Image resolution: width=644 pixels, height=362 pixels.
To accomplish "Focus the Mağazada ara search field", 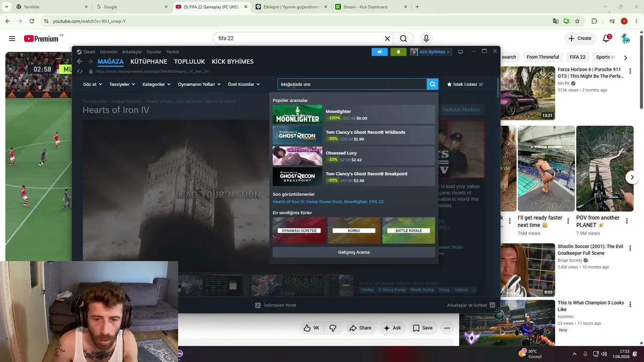I will tap(352, 84).
